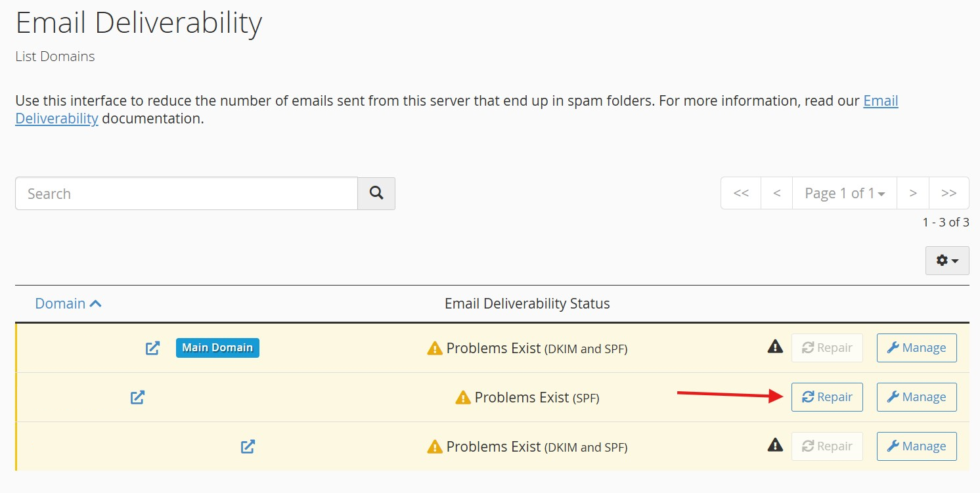Click the black alert icon on the main domain row
The image size is (980, 493).
[775, 347]
